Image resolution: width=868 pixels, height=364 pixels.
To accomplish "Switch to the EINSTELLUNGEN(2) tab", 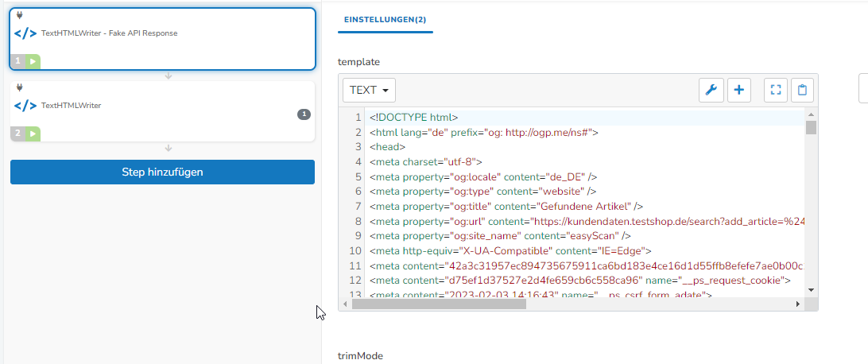I will (386, 18).
